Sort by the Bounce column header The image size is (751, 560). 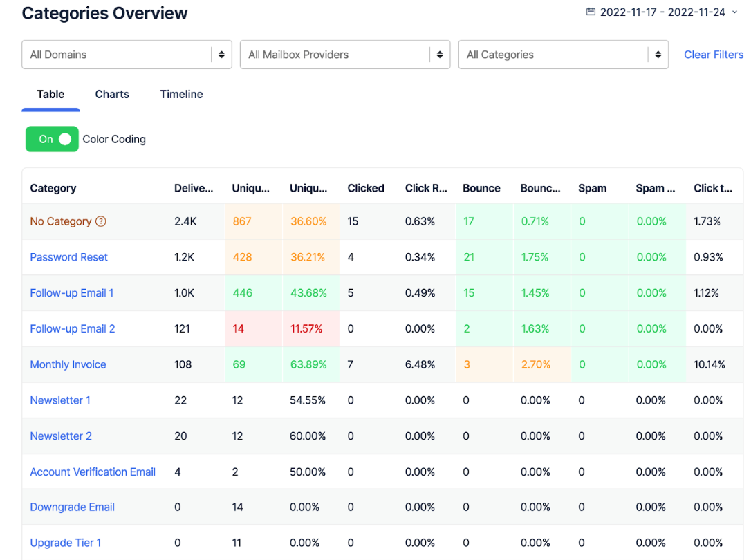point(481,187)
